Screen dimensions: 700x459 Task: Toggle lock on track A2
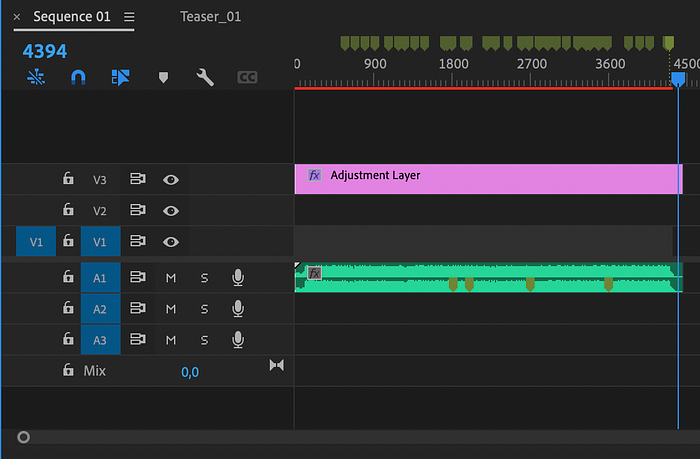[68, 308]
